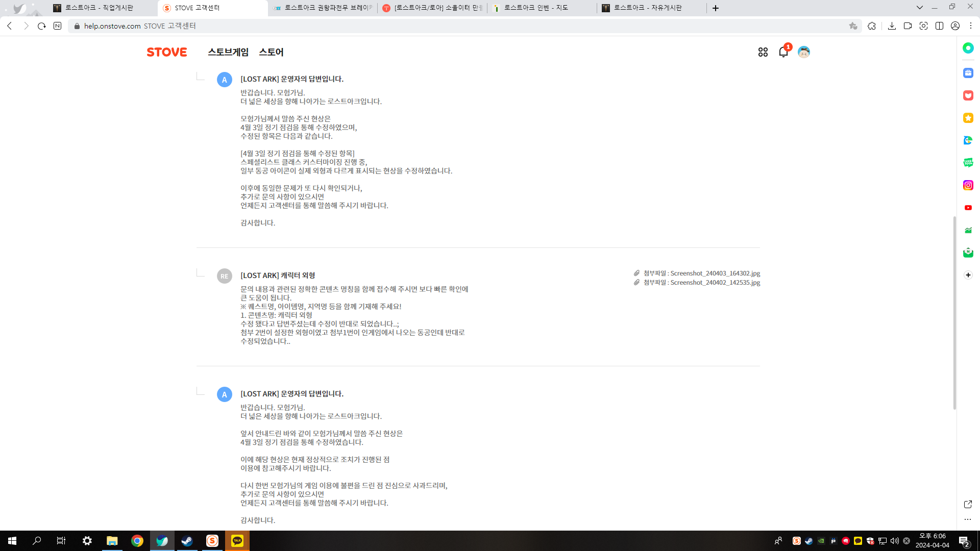This screenshot has width=980, height=551.
Task: Open the YouTube sidebar shortcut
Action: (968, 208)
